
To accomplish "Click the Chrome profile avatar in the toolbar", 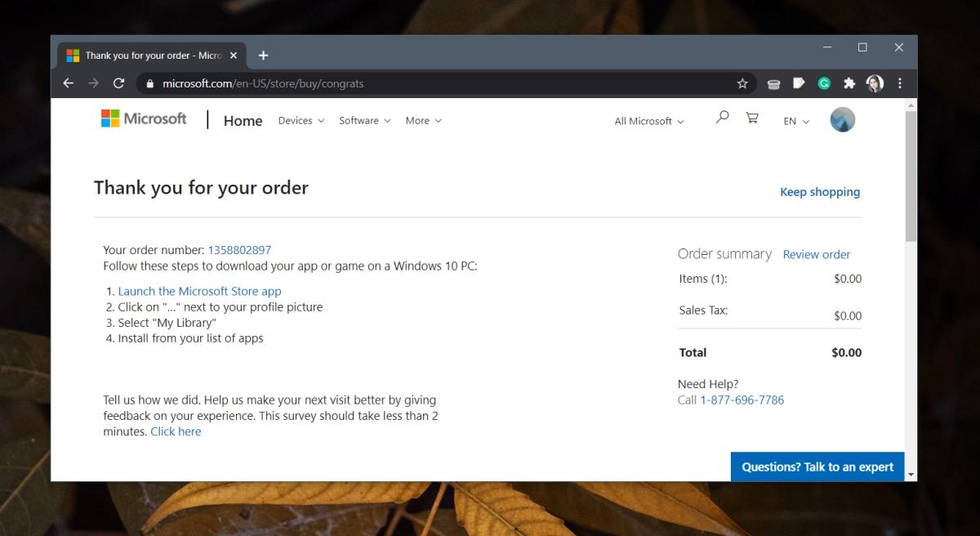I will (x=875, y=83).
